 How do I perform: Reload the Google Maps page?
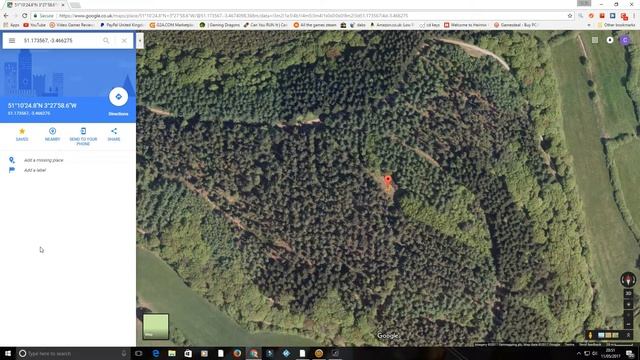pos(24,16)
